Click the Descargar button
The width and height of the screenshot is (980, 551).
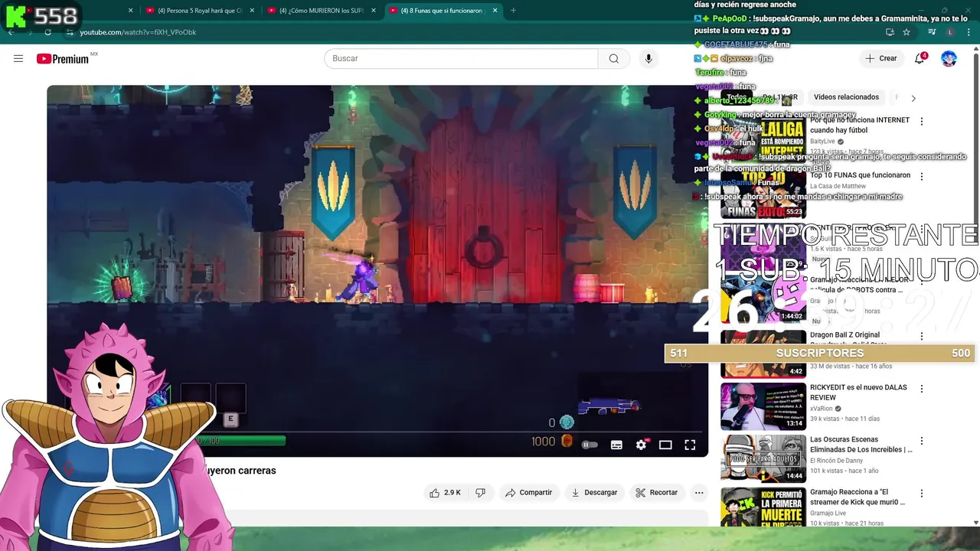594,493
